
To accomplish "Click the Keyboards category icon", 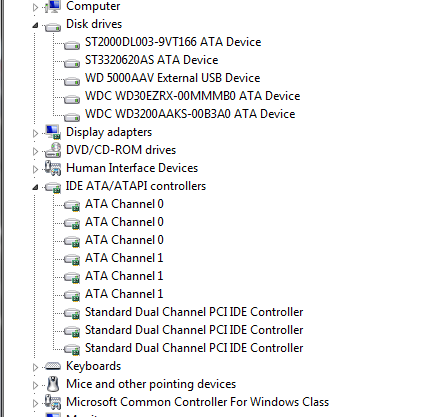I will coord(53,366).
